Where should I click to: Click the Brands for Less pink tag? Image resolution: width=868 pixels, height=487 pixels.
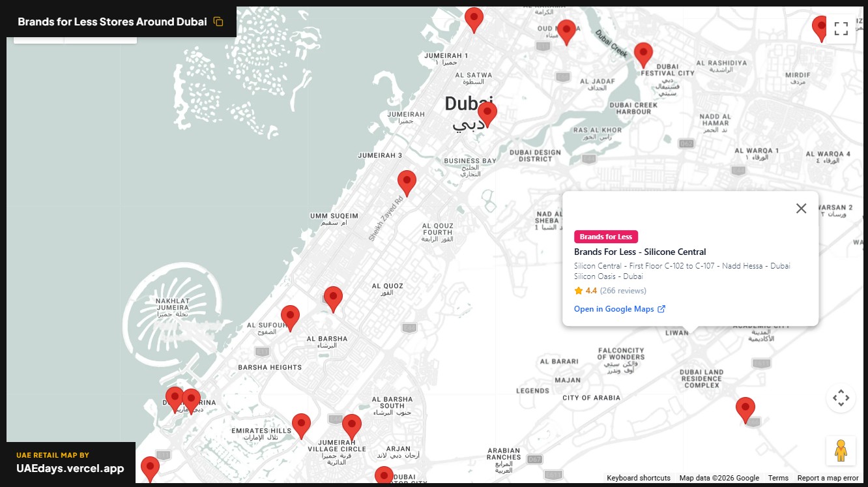click(606, 237)
